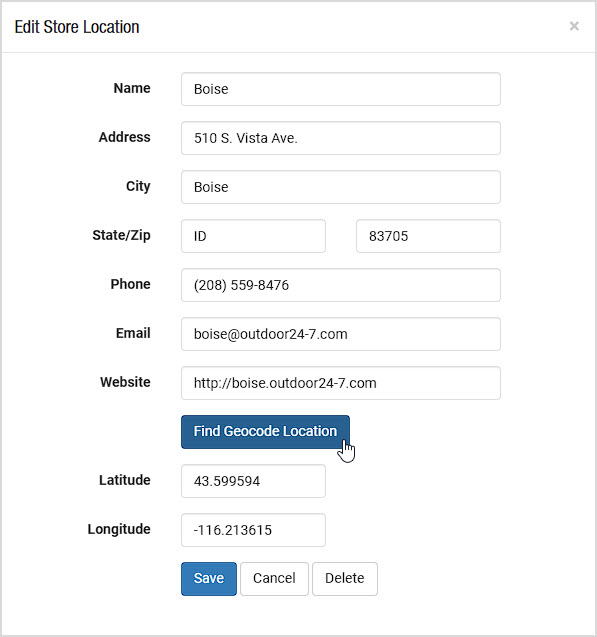Click the Find Geocode Location button

pos(265,432)
